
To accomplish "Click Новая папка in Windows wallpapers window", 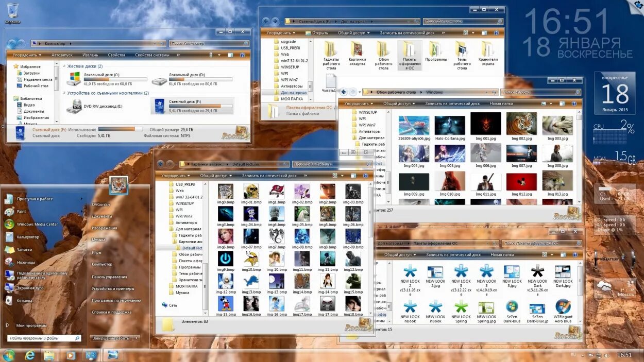I will [x=501, y=104].
